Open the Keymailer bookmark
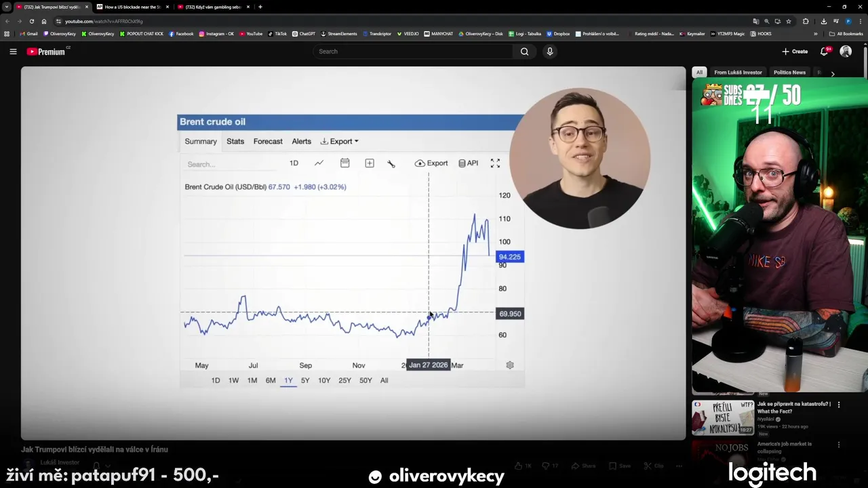Viewport: 868px width, 488px height. pos(692,34)
